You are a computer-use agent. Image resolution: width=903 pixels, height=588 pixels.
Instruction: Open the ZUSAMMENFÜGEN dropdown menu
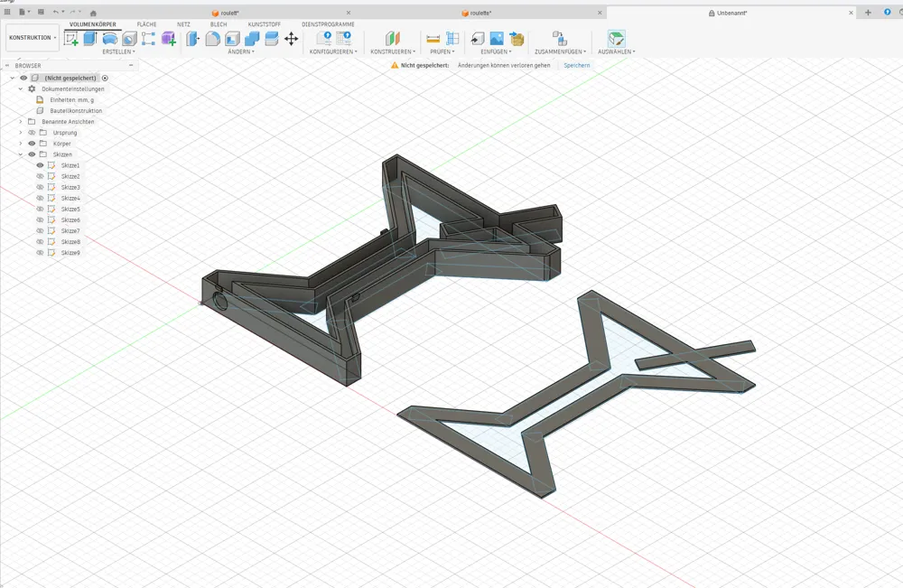point(560,51)
